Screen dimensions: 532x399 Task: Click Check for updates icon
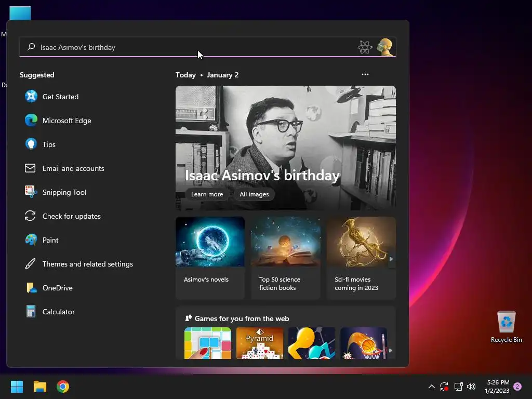tap(30, 216)
